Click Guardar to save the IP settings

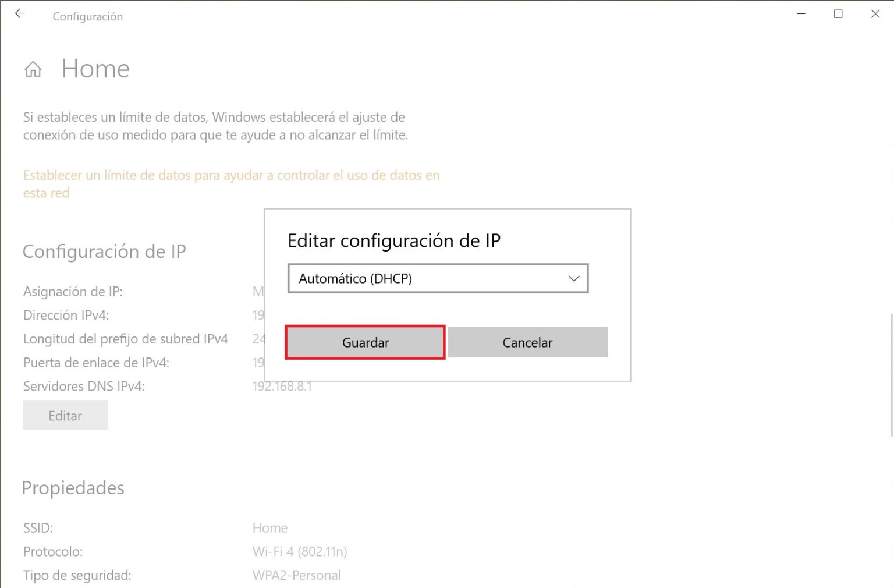coord(365,342)
